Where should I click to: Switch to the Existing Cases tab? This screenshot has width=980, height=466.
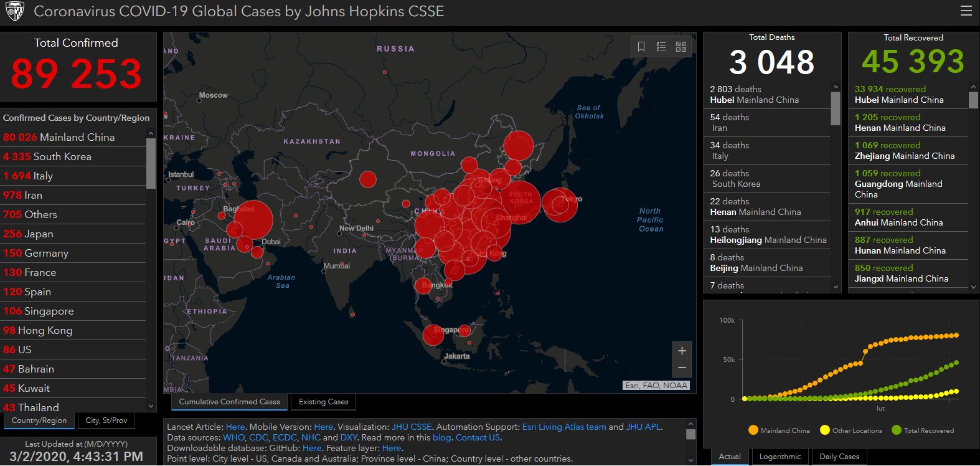pyautogui.click(x=324, y=402)
